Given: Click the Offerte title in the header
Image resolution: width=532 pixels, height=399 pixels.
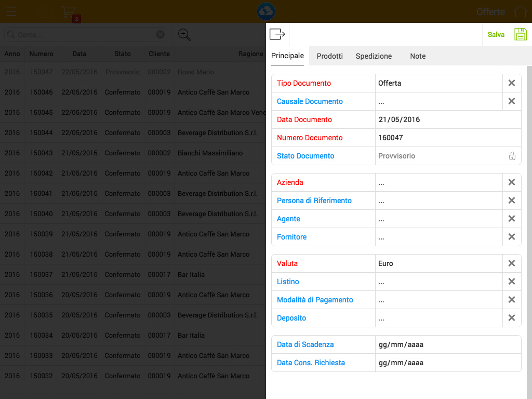Looking at the screenshot, I should [x=490, y=12].
